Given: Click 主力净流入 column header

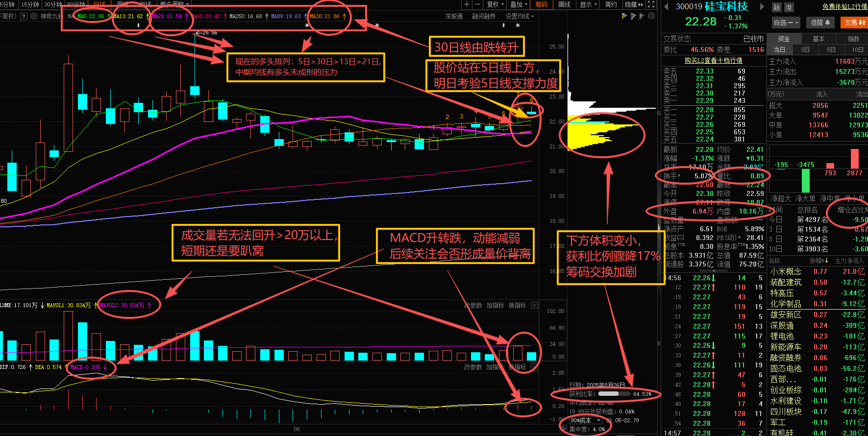Looking at the screenshot, I should click(x=850, y=261).
